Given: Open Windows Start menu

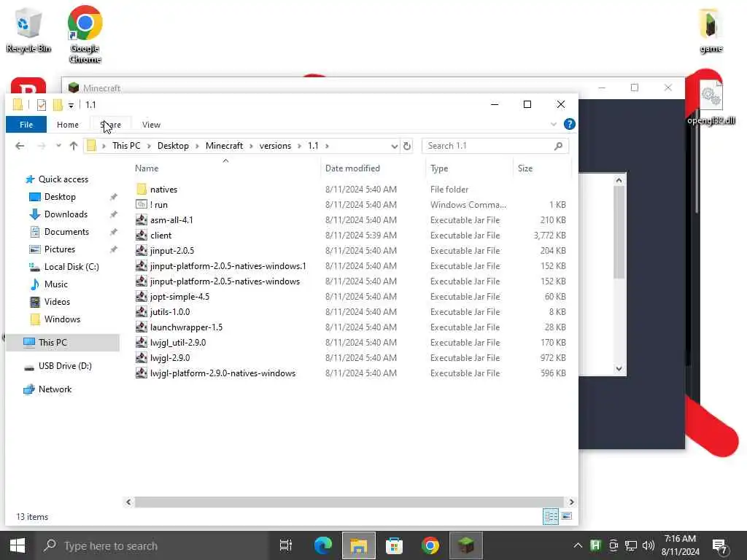Looking at the screenshot, I should (x=18, y=545).
